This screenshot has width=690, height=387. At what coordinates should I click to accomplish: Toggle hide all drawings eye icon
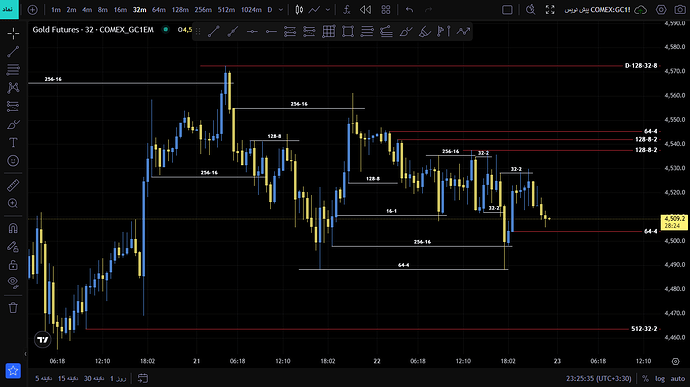click(13, 283)
